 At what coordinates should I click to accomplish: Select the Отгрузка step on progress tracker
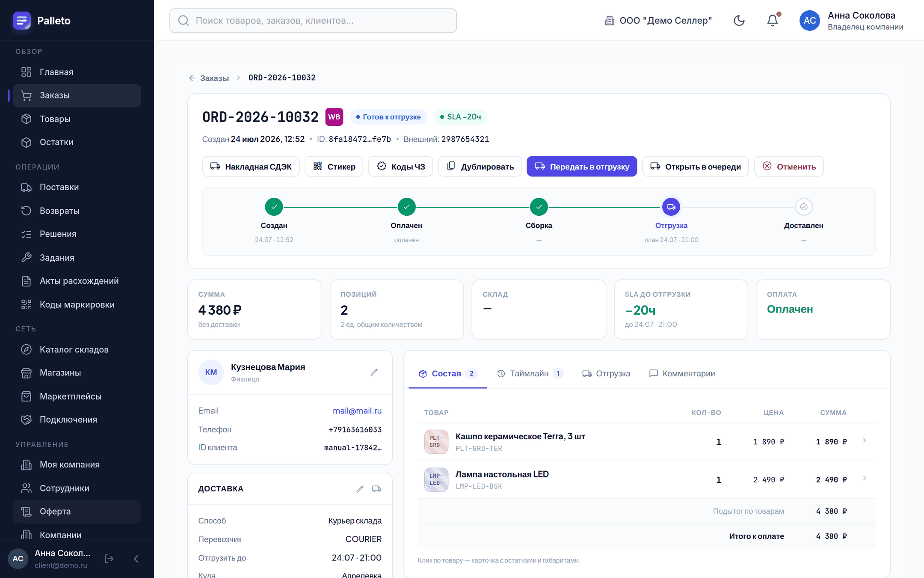671,207
